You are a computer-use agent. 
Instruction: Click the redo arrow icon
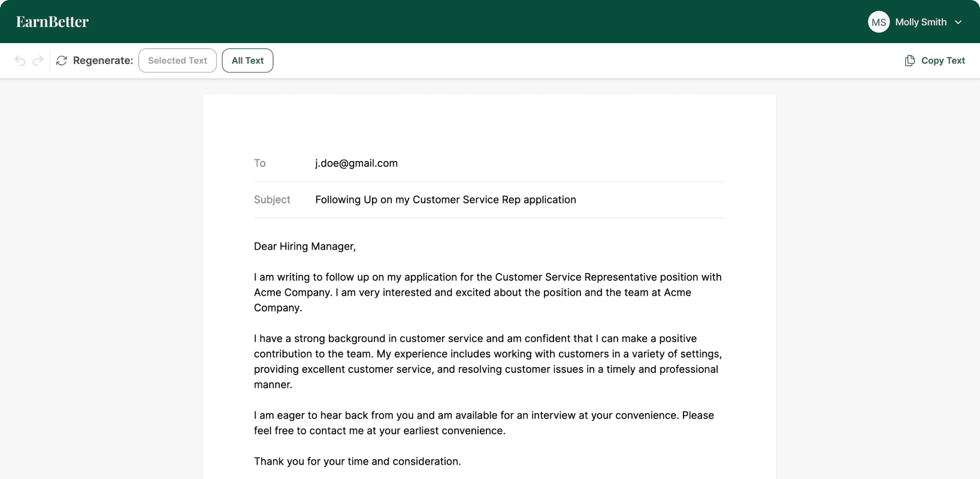[38, 60]
